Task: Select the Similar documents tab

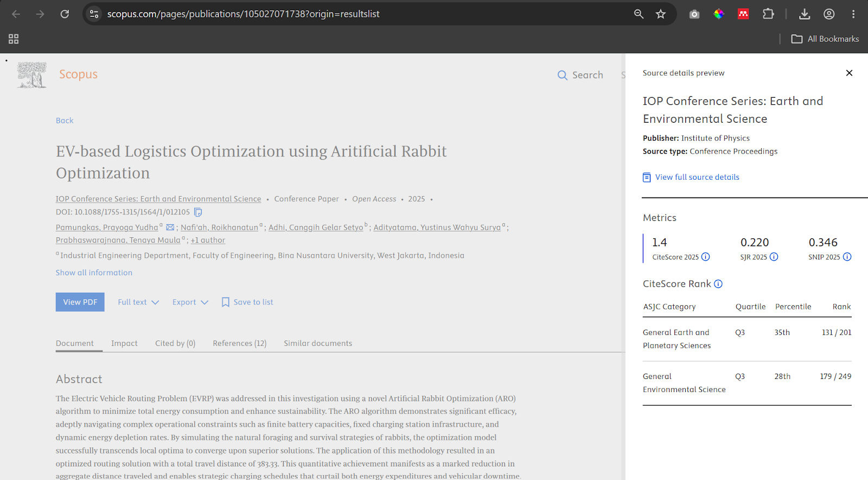Action: coord(318,343)
